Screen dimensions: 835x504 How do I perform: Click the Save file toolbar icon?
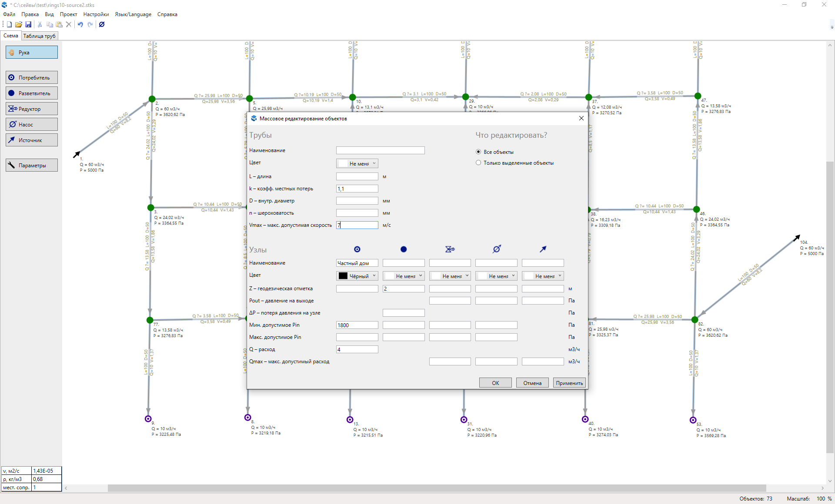[x=28, y=24]
